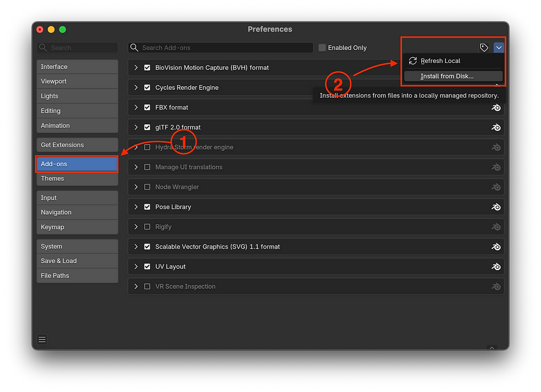
Task: Click Blender logo icon on Manage UI translations row
Action: coord(496,167)
